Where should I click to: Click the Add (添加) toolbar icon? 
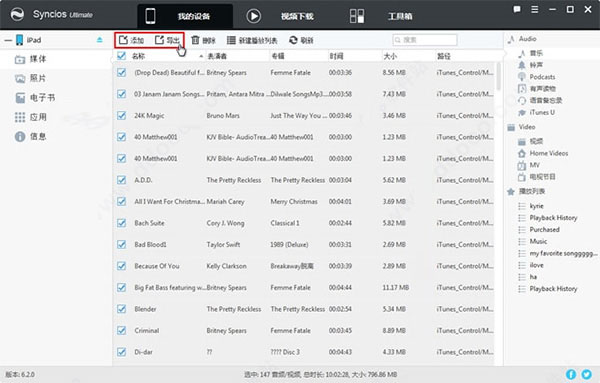(123, 40)
